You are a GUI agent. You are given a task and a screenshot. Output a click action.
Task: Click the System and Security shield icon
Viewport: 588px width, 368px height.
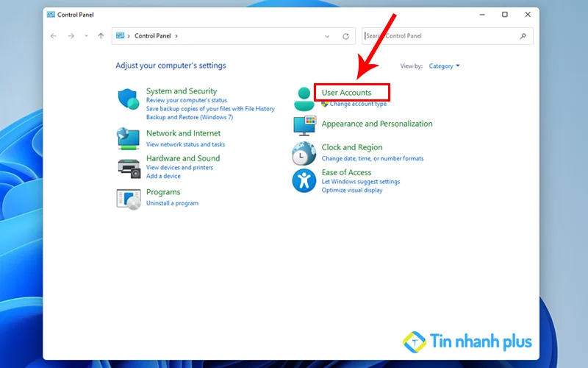pyautogui.click(x=128, y=99)
